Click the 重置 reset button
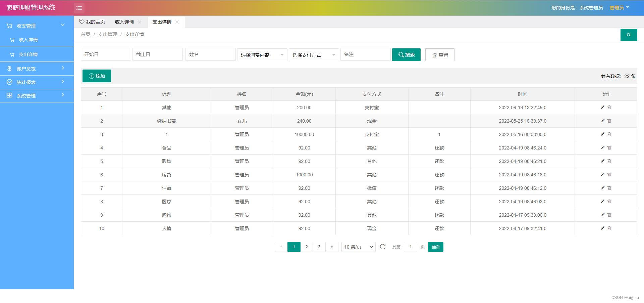The height and width of the screenshot is (303, 644). pos(440,55)
